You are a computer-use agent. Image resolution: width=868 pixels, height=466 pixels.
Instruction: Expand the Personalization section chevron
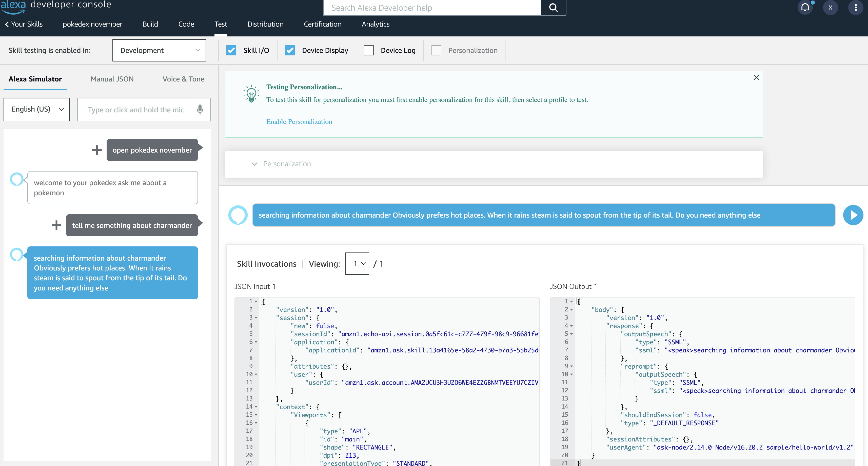(254, 164)
